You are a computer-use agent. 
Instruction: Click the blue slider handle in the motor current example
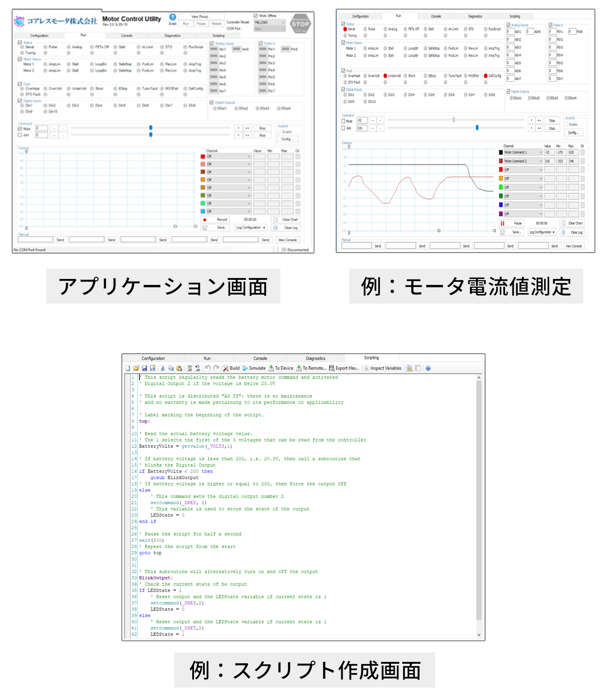(477, 128)
